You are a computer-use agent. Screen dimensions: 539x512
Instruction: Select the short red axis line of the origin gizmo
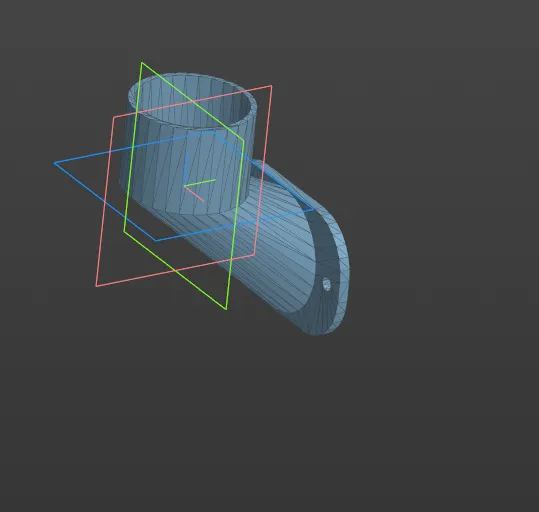(194, 194)
